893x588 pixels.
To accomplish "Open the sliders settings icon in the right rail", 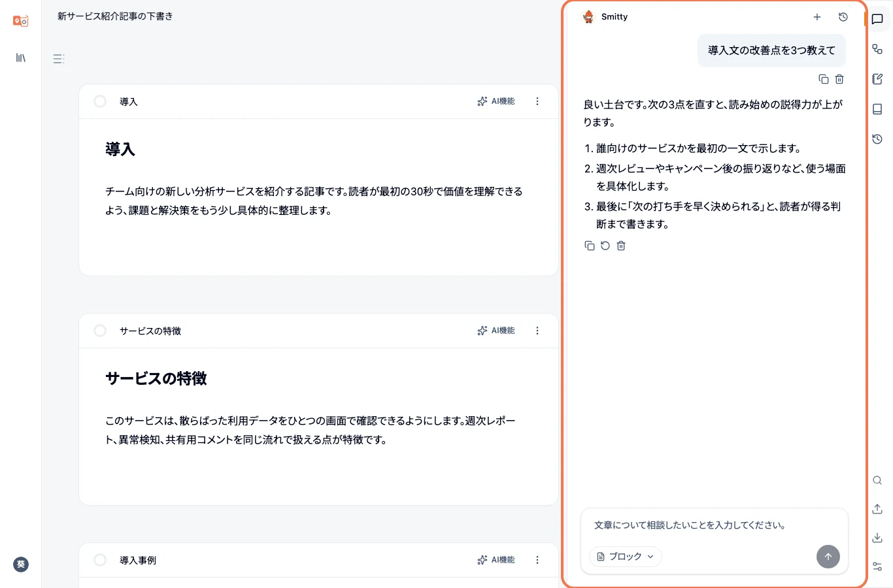I will (877, 566).
